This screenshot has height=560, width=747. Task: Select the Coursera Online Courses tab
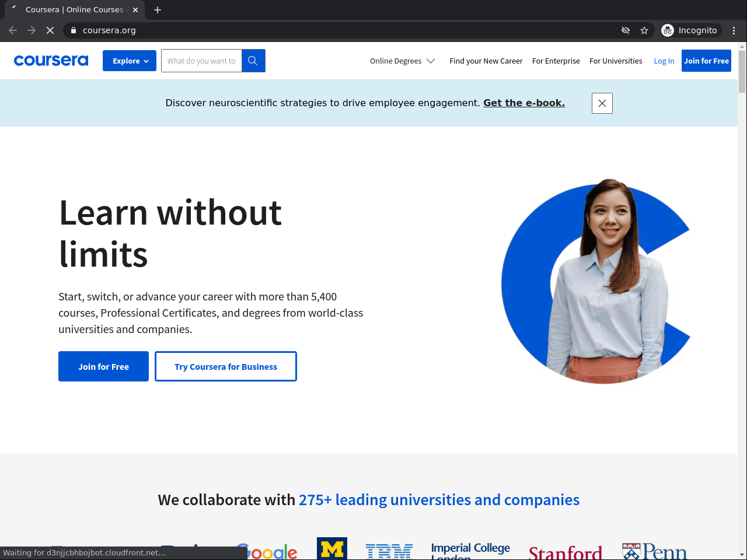tap(74, 10)
